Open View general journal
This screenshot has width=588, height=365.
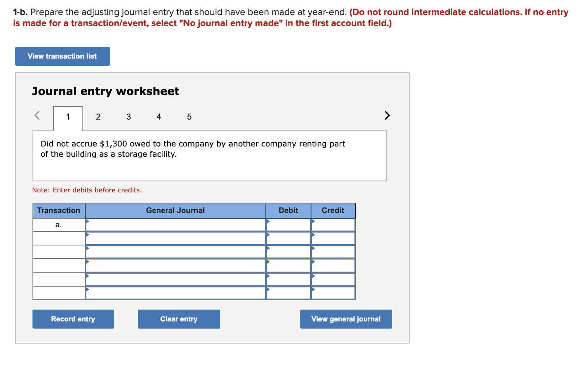346,319
